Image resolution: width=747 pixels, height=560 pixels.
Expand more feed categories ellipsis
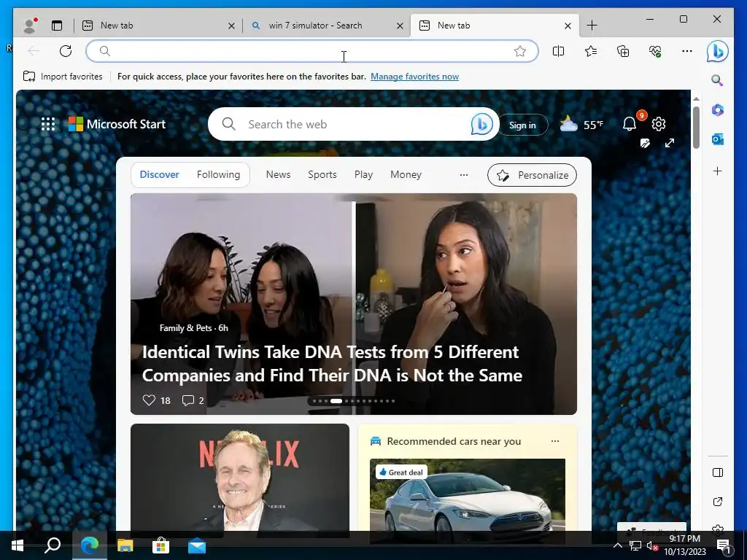point(463,175)
